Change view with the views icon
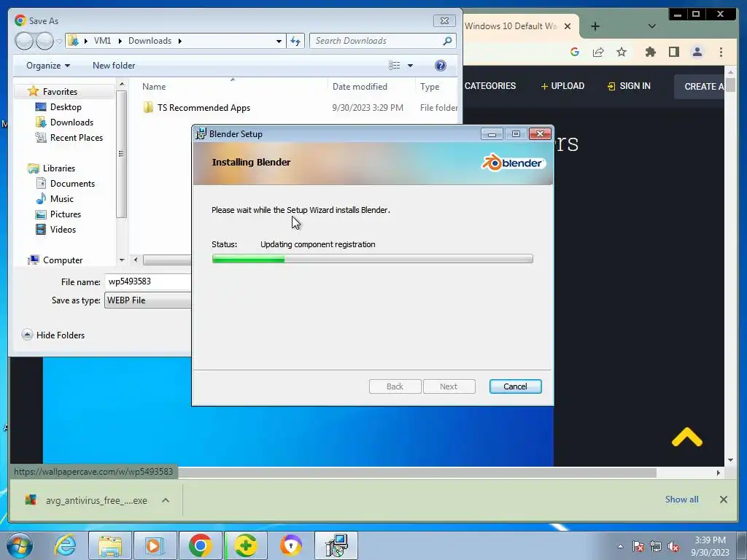The width and height of the screenshot is (747, 560). (x=394, y=65)
